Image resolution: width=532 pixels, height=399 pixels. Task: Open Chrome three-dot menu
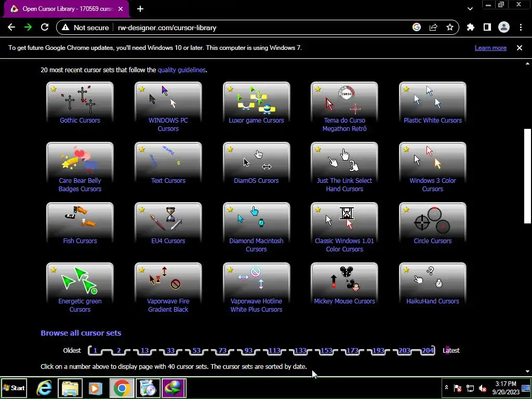[x=521, y=28]
